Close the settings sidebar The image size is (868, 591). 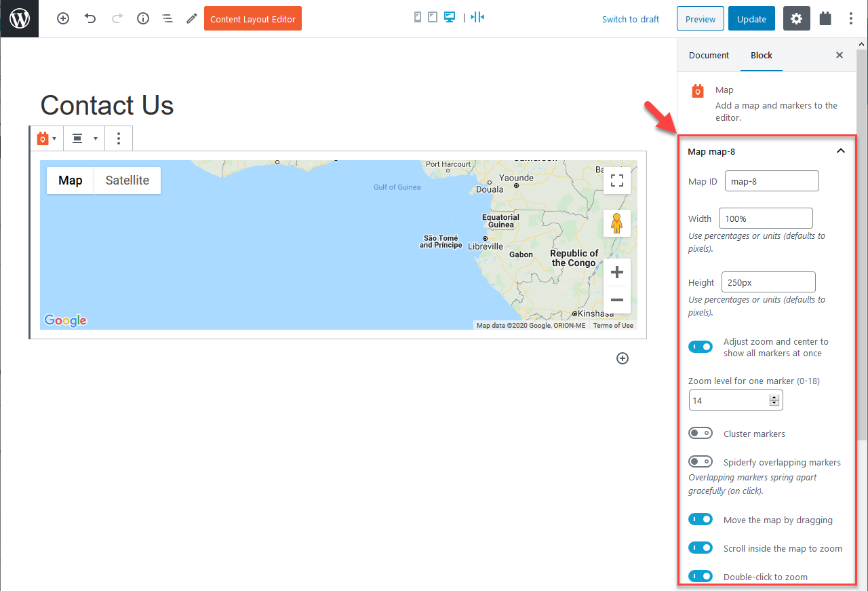pos(840,56)
